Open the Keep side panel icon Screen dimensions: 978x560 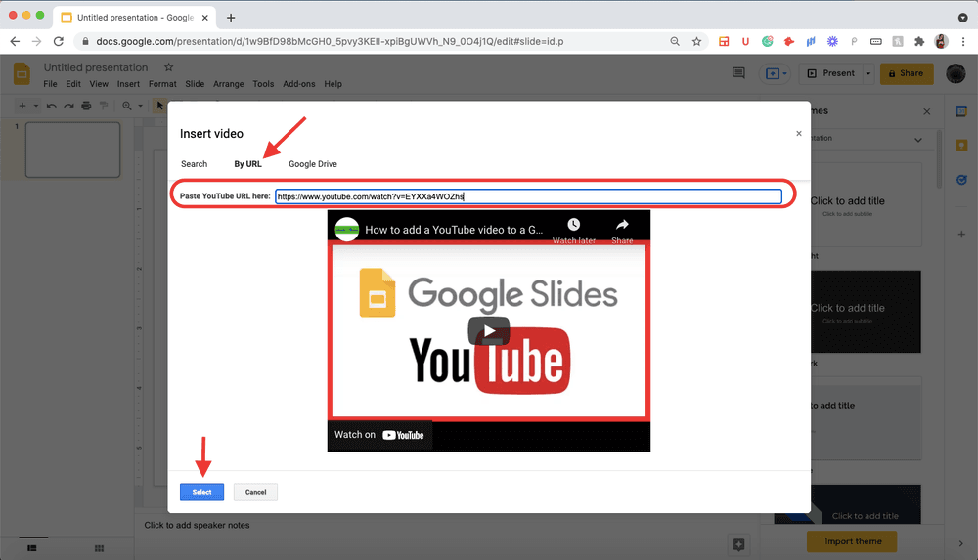961,146
